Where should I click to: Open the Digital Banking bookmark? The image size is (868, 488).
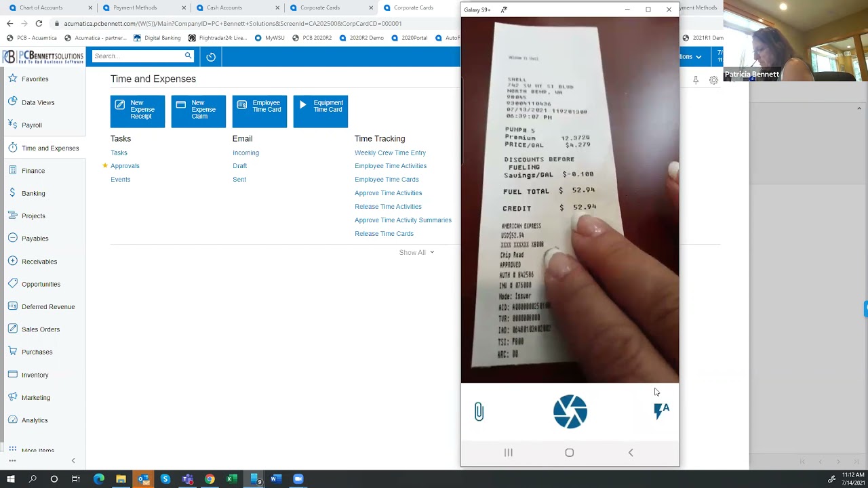click(158, 38)
